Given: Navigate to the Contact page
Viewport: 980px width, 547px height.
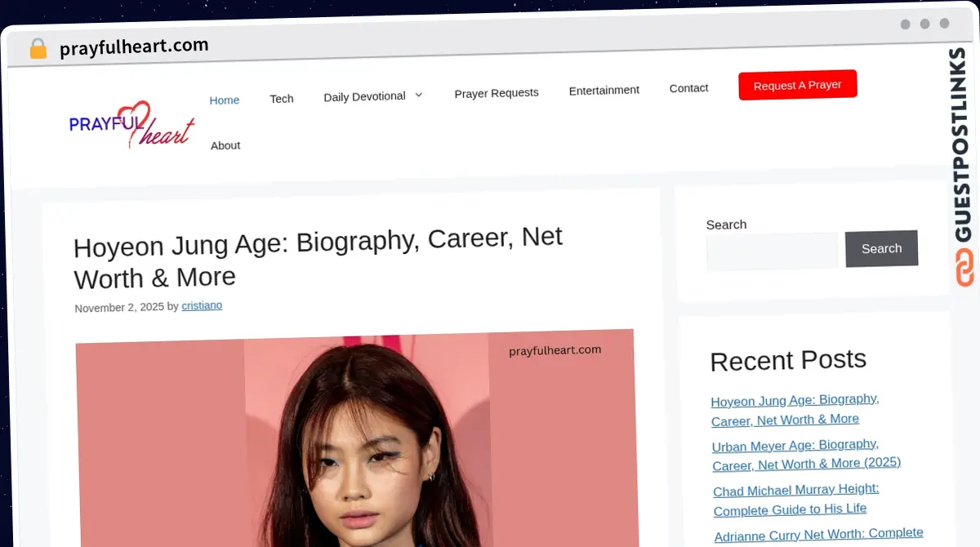Looking at the screenshot, I should pos(688,87).
